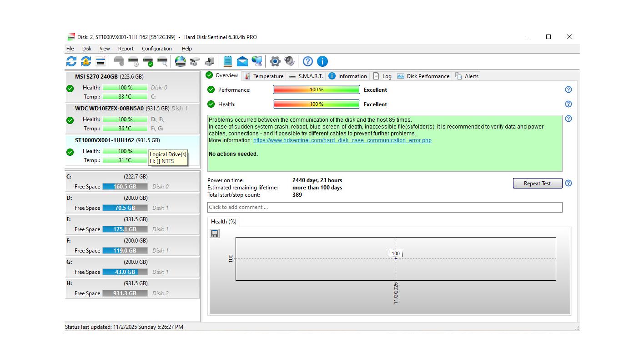Click the blue info about icon

[x=322, y=61]
